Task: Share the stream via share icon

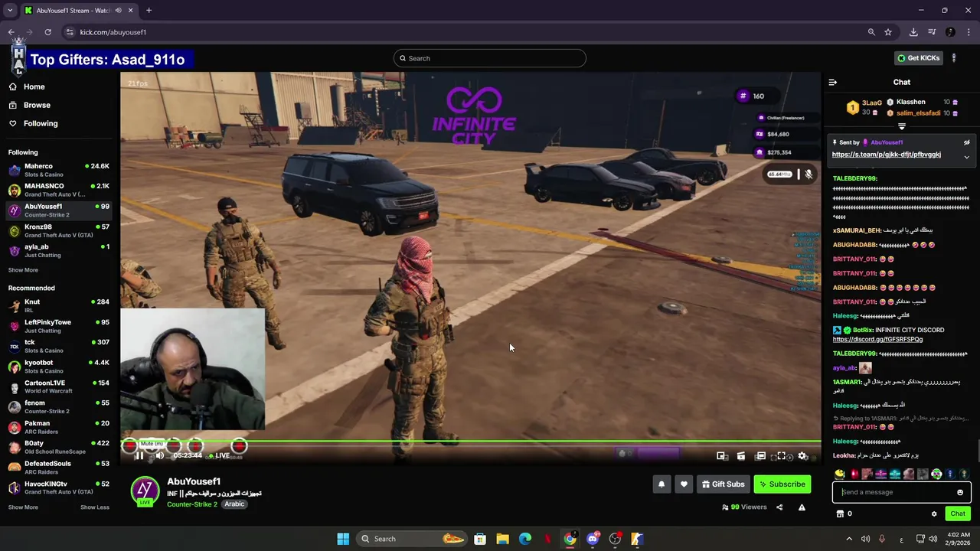Action: 779,507
